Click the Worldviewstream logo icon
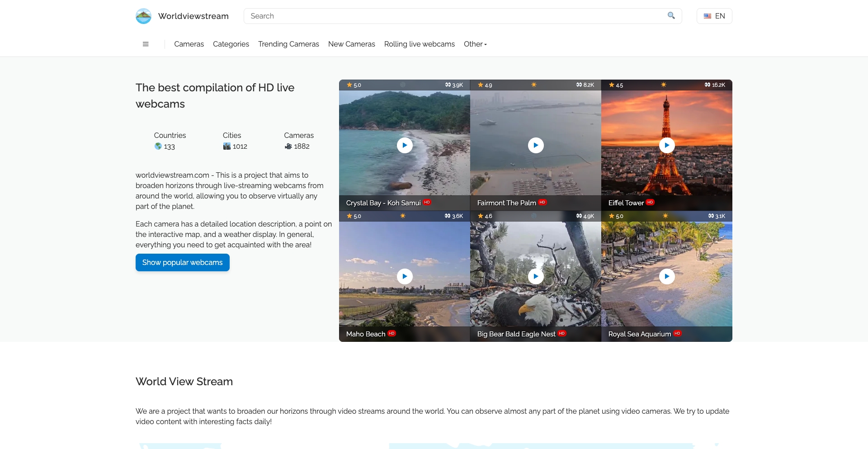The height and width of the screenshot is (449, 868). pyautogui.click(x=143, y=16)
